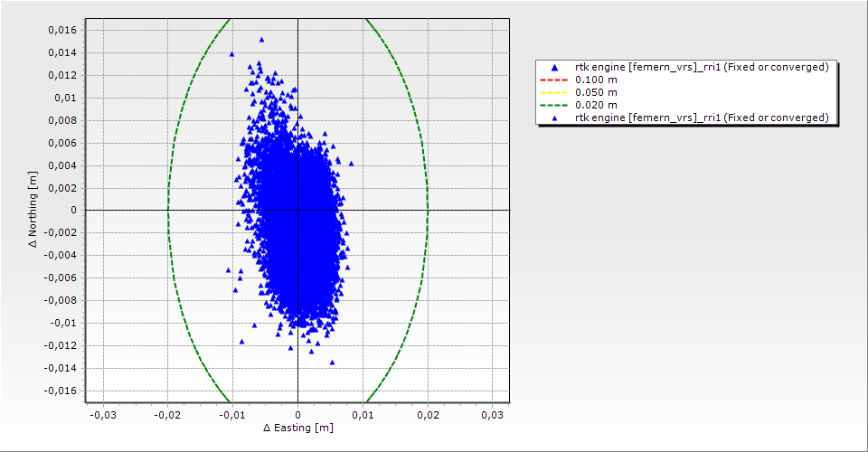Screen dimensions: 868x452
Task: Click the red dashed line legend symbol
Action: (555, 80)
